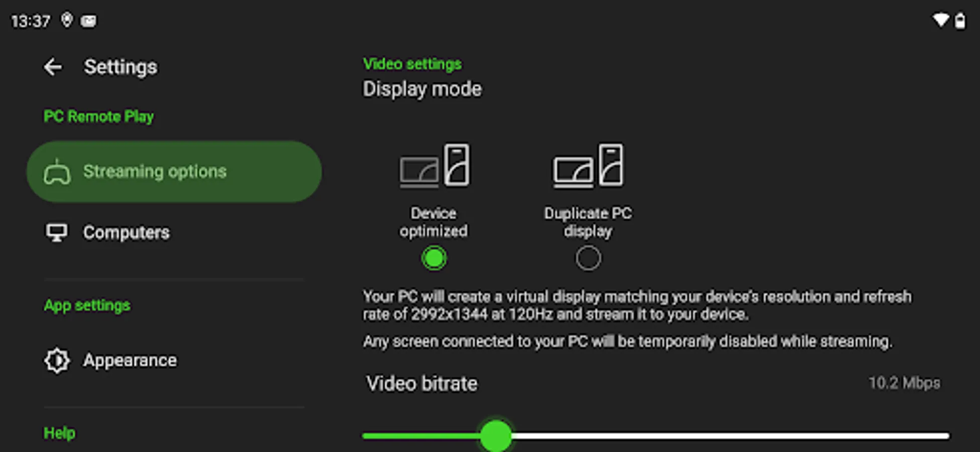
Task: Click the Device optimized display illustration
Action: (x=435, y=165)
